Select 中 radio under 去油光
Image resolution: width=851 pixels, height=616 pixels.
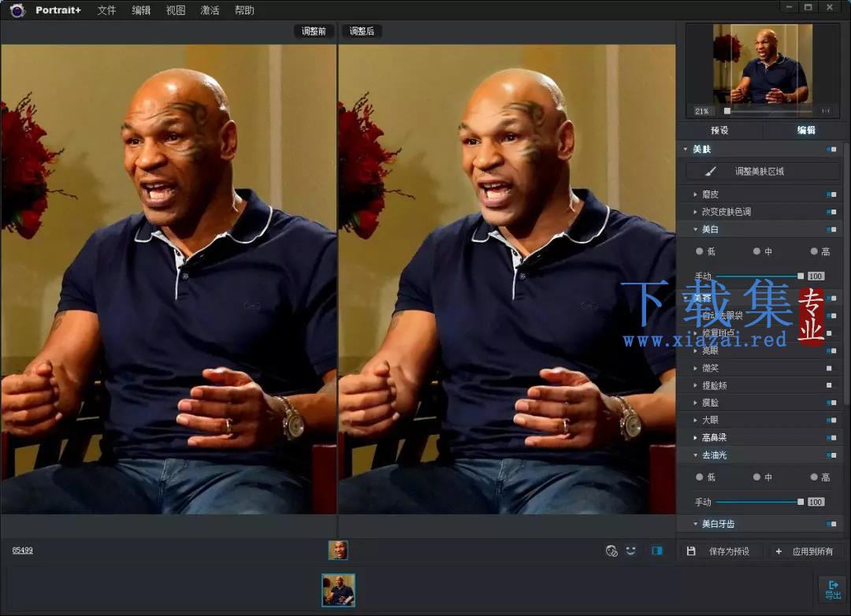[x=756, y=477]
